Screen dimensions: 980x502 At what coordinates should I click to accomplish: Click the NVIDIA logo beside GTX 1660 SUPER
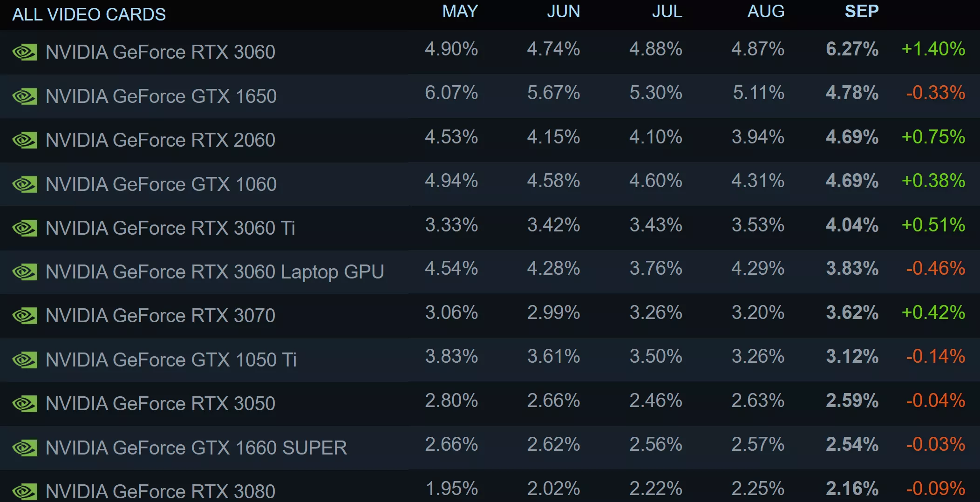25,448
